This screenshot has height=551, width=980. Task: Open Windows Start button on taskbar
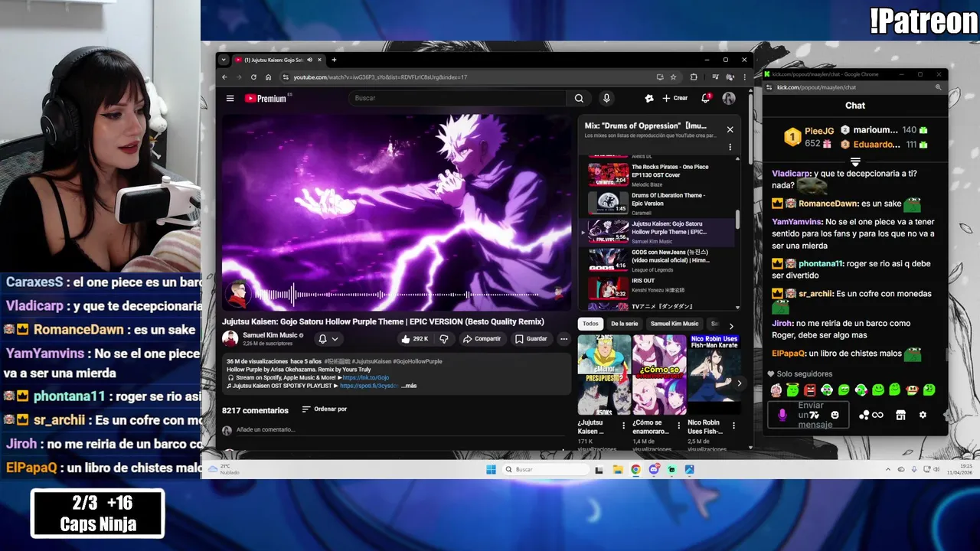pos(491,469)
